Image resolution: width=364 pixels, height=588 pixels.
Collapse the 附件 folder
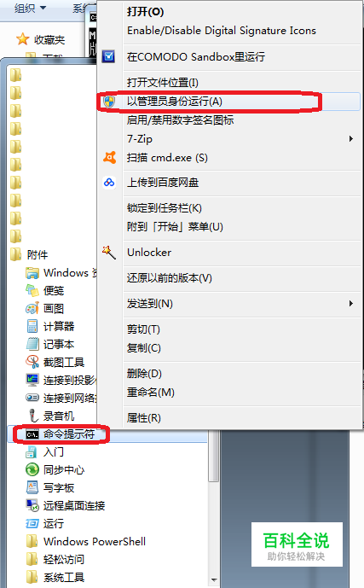coord(29,254)
